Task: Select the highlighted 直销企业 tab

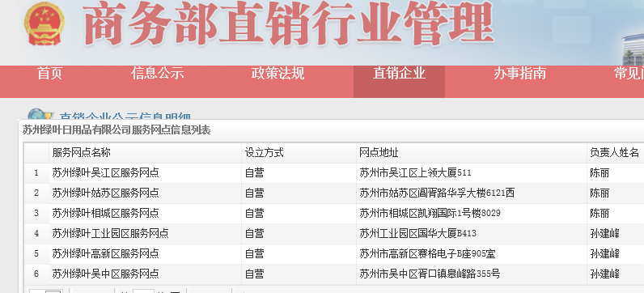Action: (x=399, y=82)
